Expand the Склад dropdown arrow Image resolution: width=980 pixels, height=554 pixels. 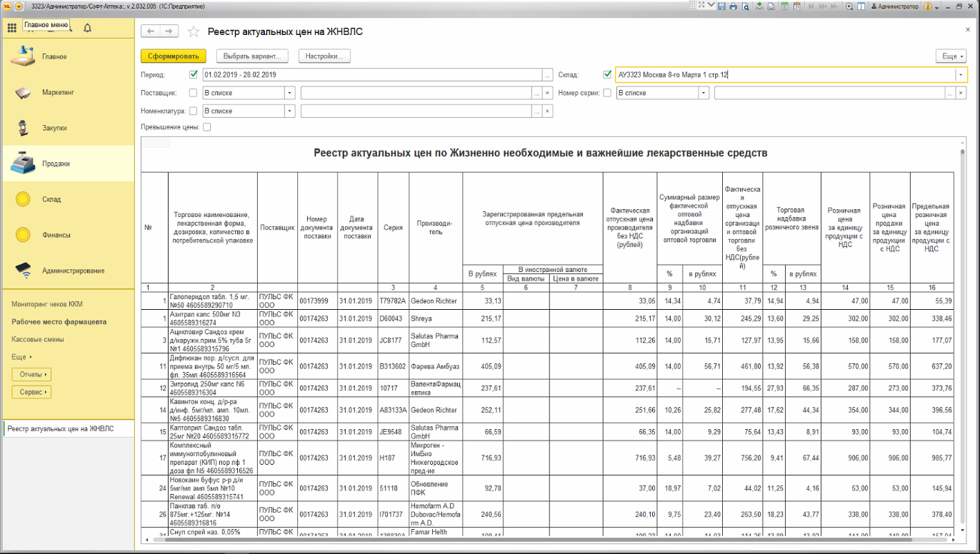coord(961,74)
